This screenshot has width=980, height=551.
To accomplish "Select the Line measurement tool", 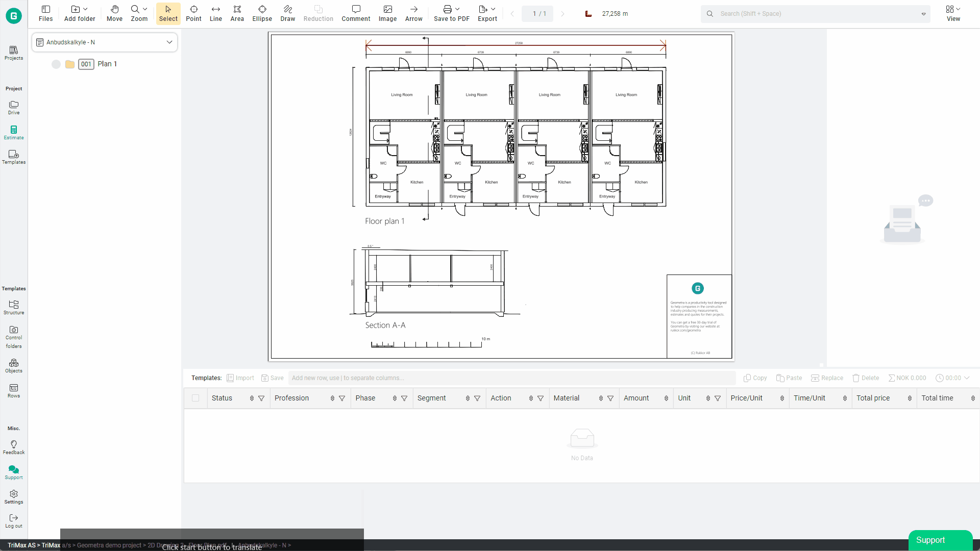I will click(216, 14).
